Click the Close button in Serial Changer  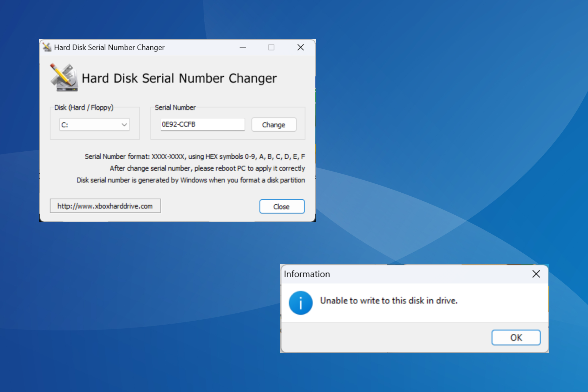(282, 206)
